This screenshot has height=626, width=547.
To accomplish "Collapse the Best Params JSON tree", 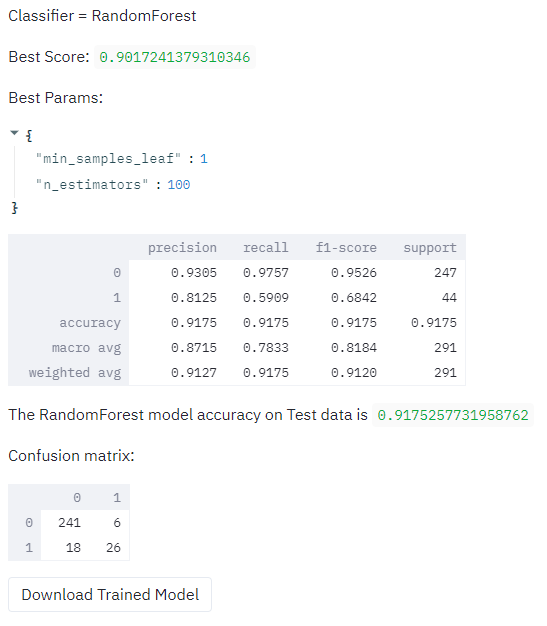I will [x=14, y=133].
